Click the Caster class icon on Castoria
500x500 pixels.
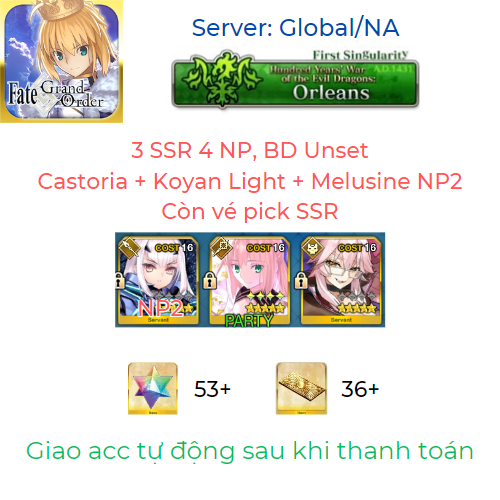coord(222,248)
